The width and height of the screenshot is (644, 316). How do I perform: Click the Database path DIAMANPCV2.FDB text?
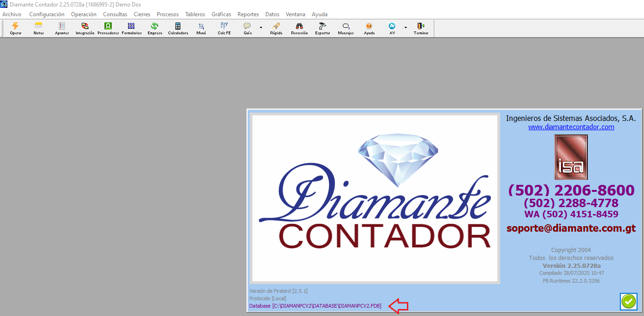point(315,306)
